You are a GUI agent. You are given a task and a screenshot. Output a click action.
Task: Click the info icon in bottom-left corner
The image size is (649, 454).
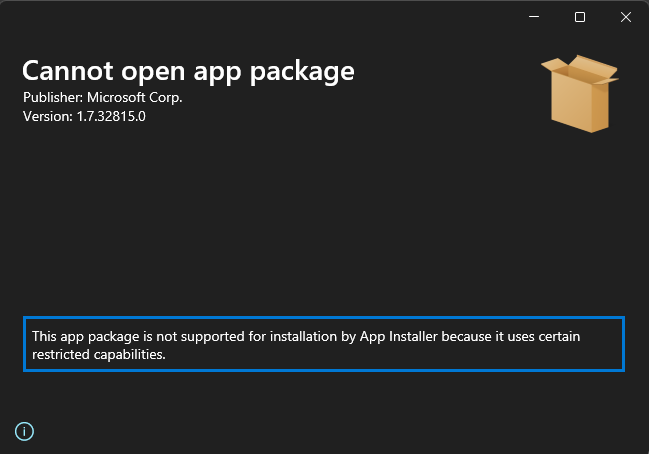tap(25, 432)
